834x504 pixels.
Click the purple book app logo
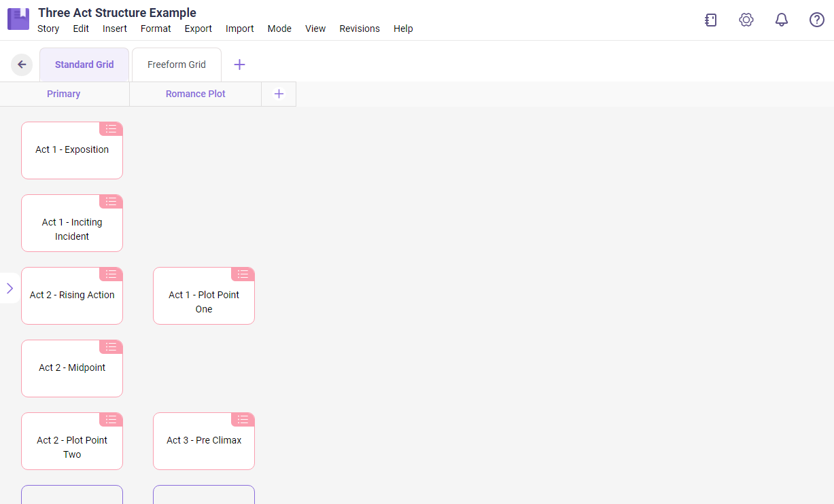pyautogui.click(x=18, y=19)
